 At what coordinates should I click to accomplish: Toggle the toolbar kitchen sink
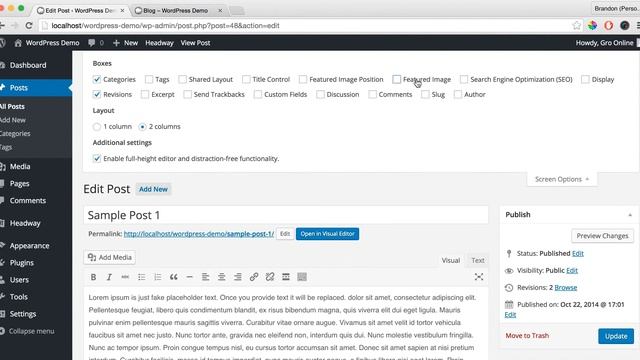[302, 277]
